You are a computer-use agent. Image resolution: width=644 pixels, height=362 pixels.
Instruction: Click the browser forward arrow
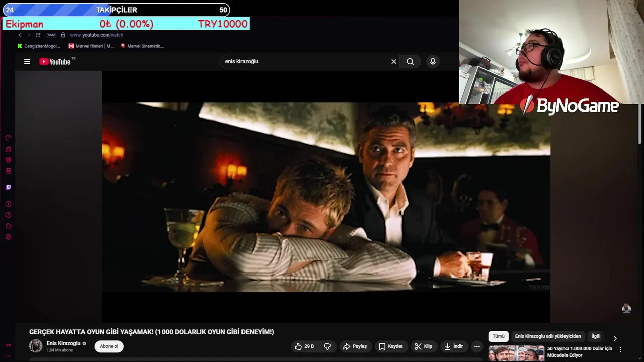click(x=29, y=35)
